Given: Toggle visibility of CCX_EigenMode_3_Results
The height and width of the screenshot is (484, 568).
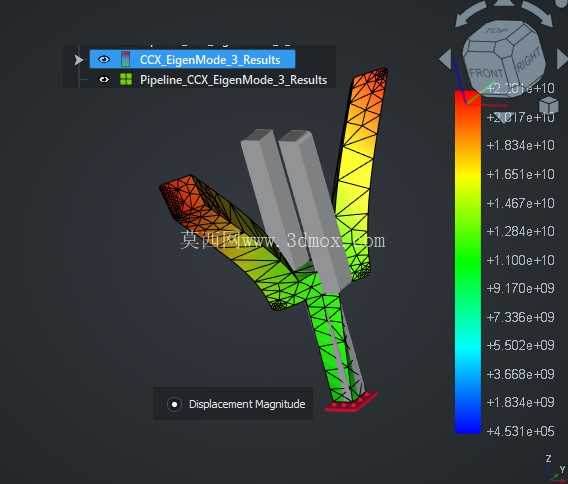Looking at the screenshot, I should pos(104,59).
